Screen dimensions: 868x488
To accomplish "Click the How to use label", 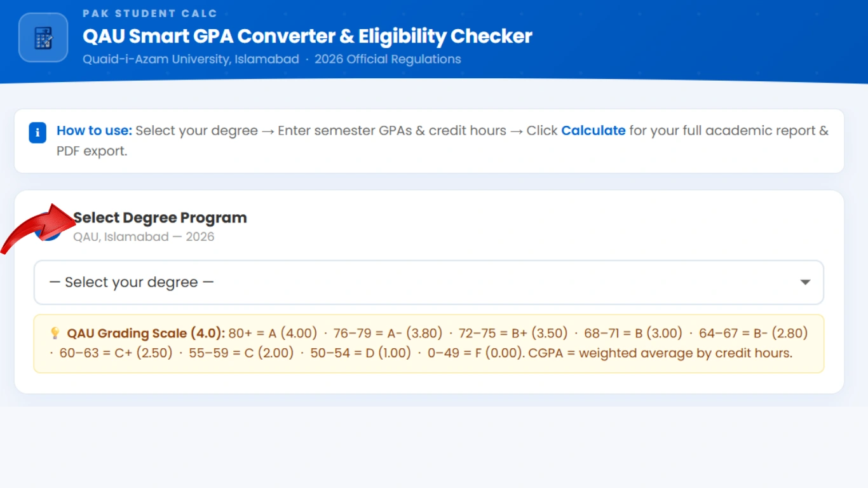I will 94,131.
